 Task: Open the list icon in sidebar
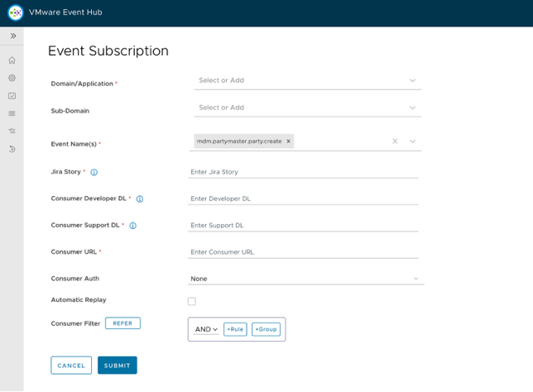click(12, 113)
